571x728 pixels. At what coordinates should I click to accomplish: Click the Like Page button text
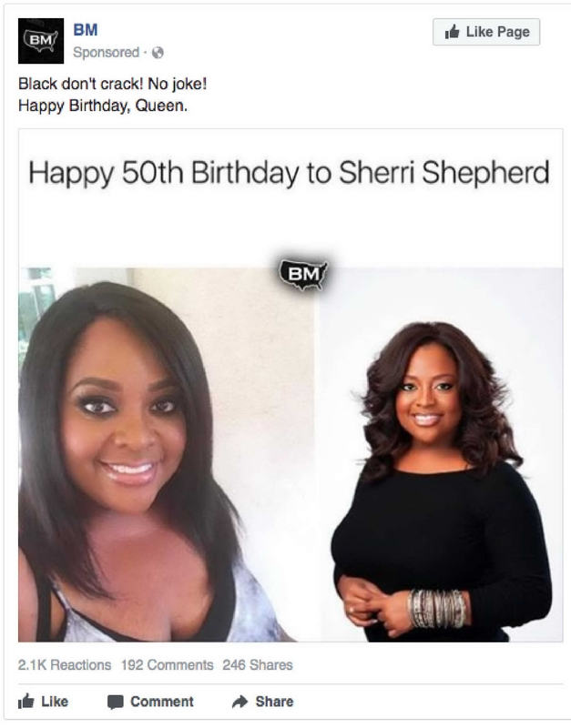click(497, 32)
